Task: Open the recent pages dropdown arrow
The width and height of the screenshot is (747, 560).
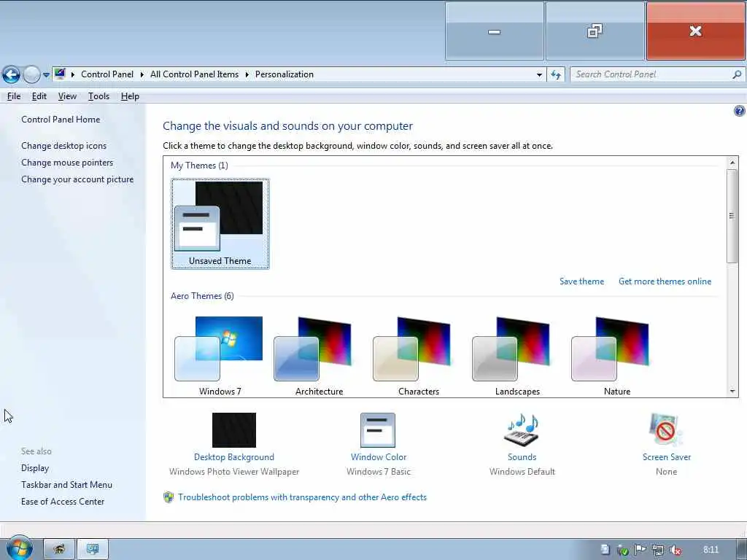Action: pyautogui.click(x=46, y=75)
